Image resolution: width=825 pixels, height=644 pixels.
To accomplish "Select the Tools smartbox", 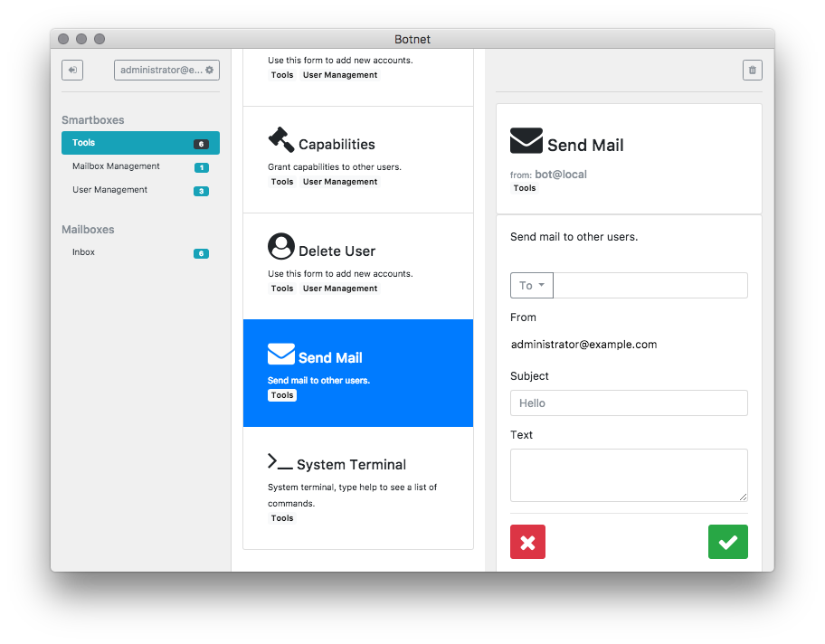I will (x=140, y=143).
